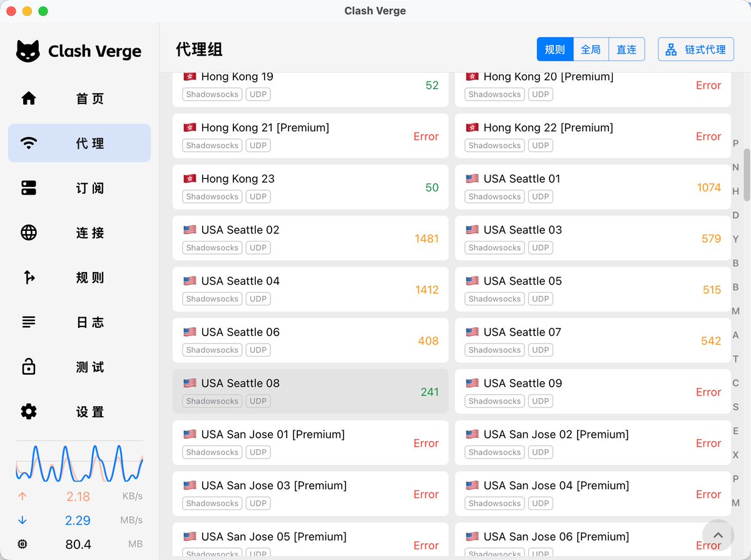Click the traffic graph in sidebar
Image resolution: width=751 pixels, height=560 pixels.
(79, 463)
